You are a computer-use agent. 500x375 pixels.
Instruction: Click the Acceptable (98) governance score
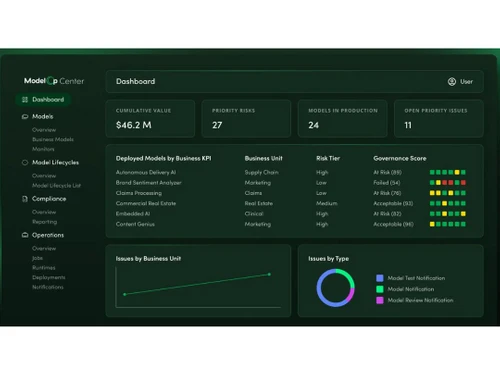point(393,224)
